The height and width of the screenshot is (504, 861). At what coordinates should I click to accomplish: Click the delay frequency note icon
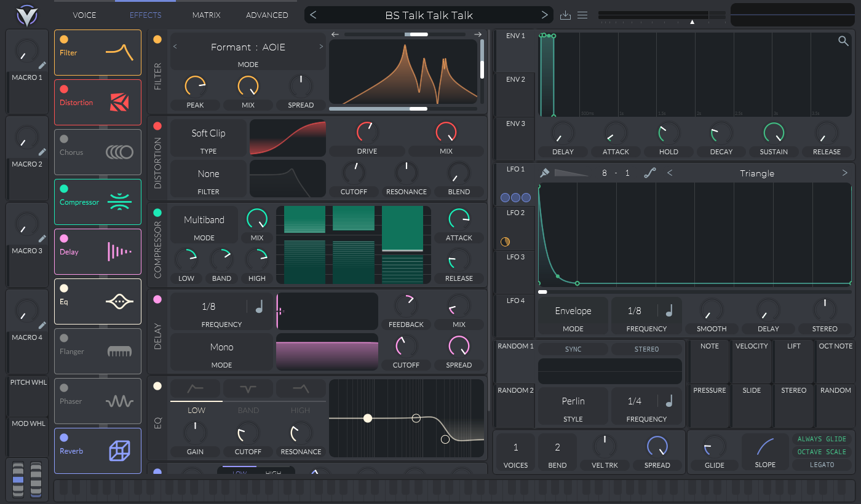[259, 306]
